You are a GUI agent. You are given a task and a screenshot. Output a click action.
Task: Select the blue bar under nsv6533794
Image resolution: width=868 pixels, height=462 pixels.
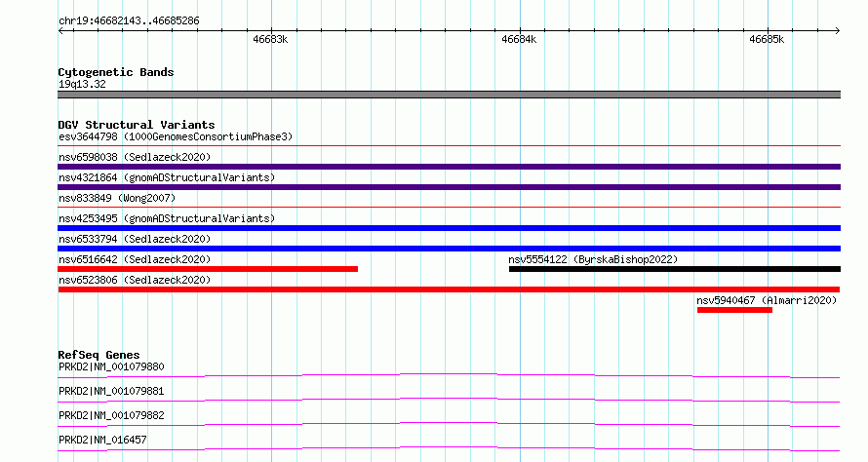449,249
